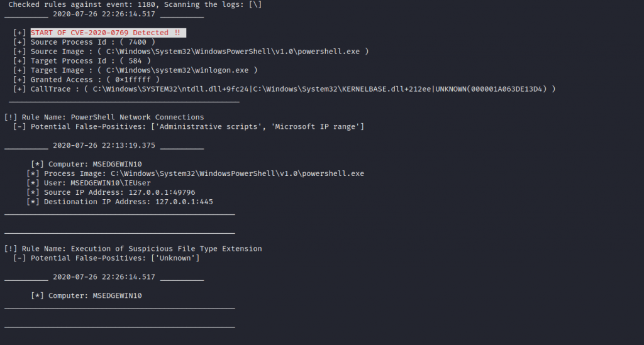This screenshot has height=345, width=644.
Task: Click the Process Image powershell.exe line
Action: click(x=195, y=173)
